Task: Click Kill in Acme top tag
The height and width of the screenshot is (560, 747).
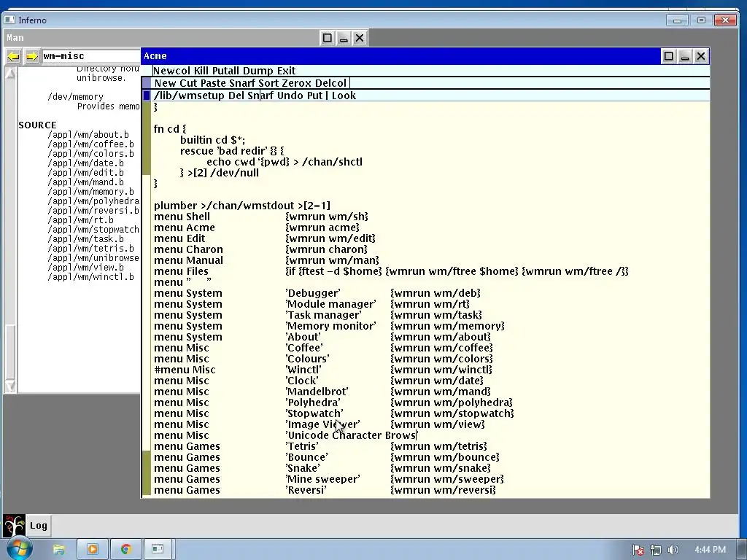Action: (x=201, y=71)
